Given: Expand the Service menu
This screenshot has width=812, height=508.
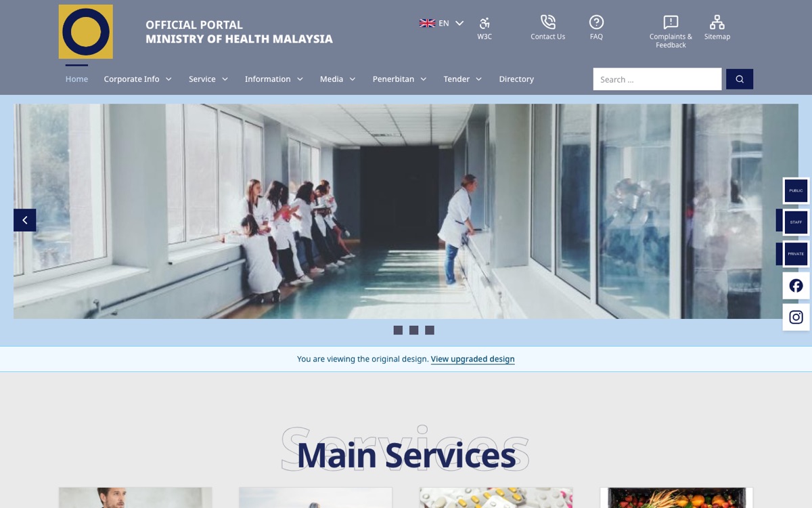Looking at the screenshot, I should (x=208, y=79).
